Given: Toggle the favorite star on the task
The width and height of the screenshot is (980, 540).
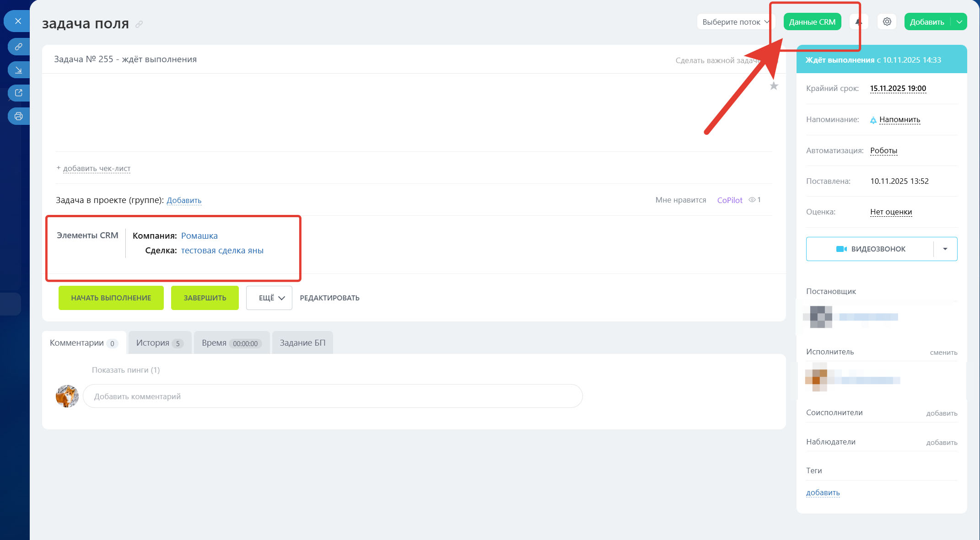Looking at the screenshot, I should [774, 86].
